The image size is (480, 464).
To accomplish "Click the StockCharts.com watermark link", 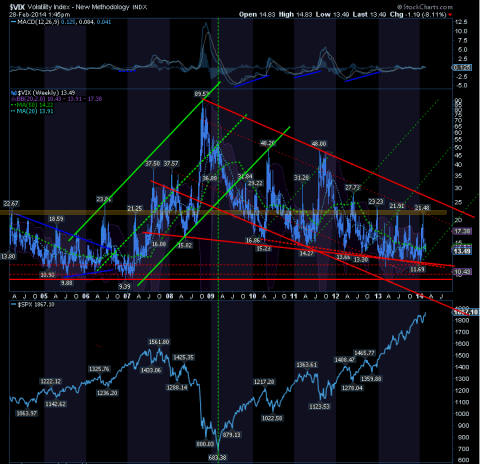I will coord(425,7).
